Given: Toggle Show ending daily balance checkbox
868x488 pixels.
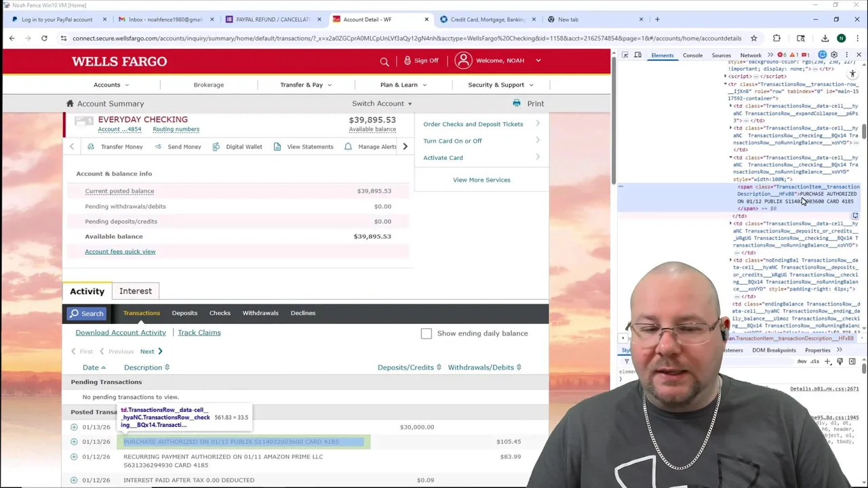Looking at the screenshot, I should (x=426, y=333).
